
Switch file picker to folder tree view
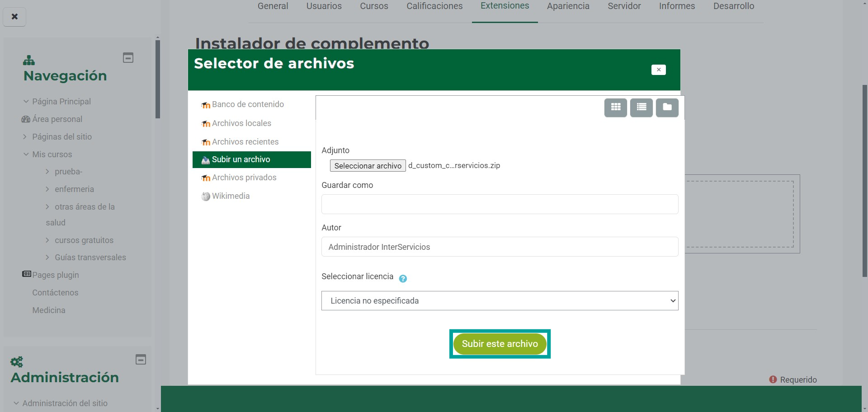[667, 108]
